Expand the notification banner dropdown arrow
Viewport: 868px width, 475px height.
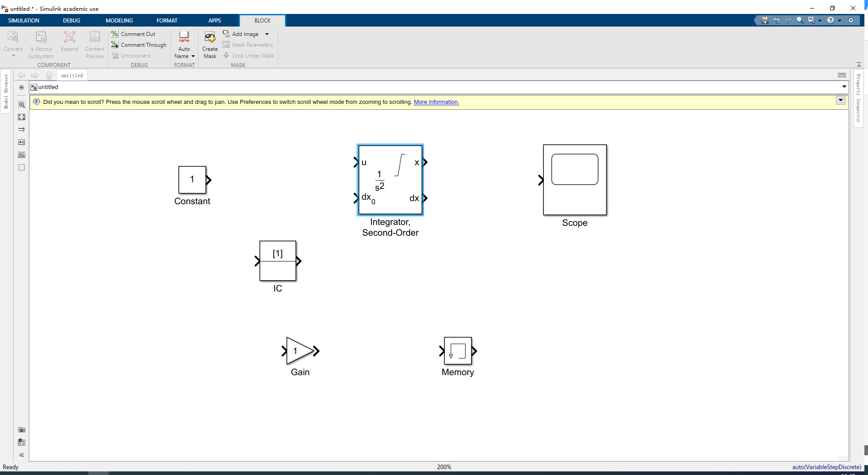840,100
